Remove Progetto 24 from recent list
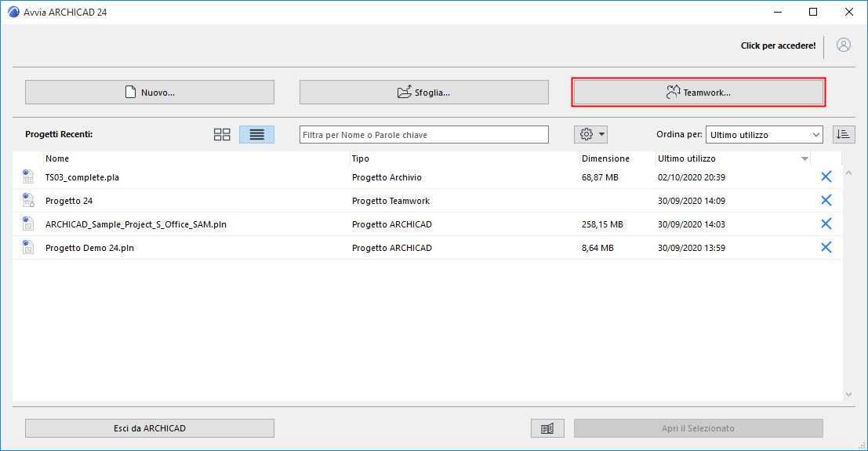Viewport: 868px width, 451px height. (x=826, y=200)
